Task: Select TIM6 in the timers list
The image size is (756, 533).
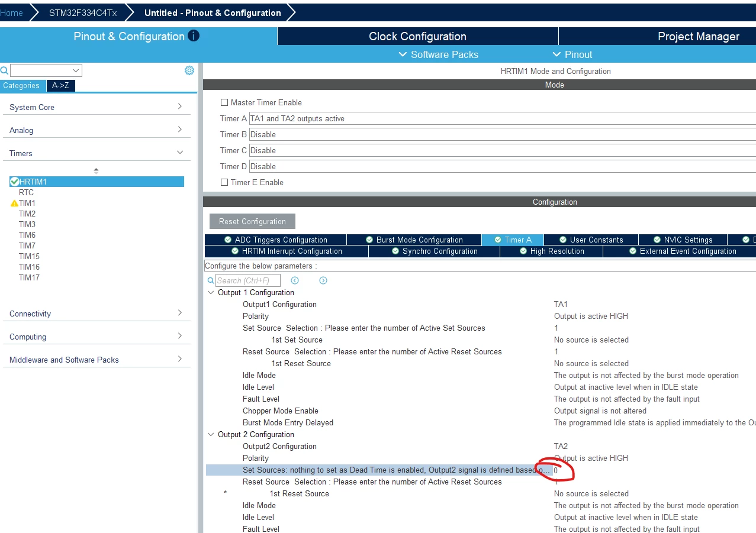Action: click(x=27, y=235)
